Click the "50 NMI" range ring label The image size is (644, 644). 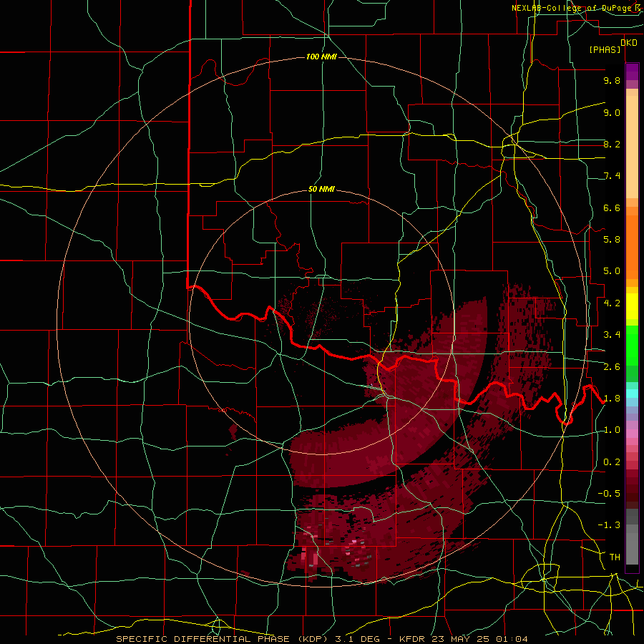coord(321,190)
